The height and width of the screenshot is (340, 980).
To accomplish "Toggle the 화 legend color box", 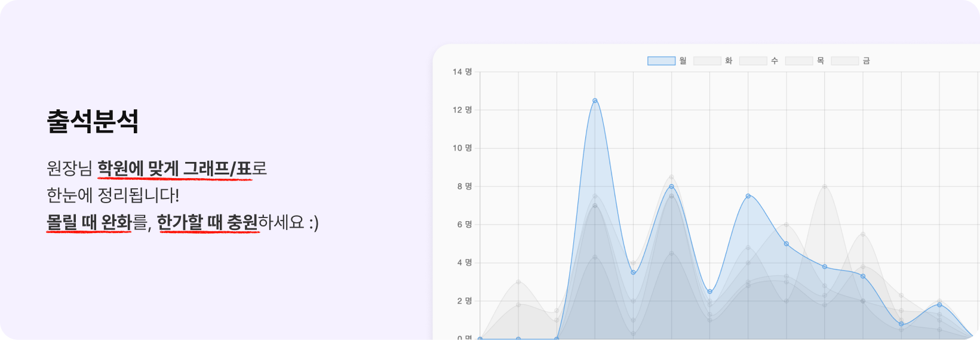I will pos(707,61).
